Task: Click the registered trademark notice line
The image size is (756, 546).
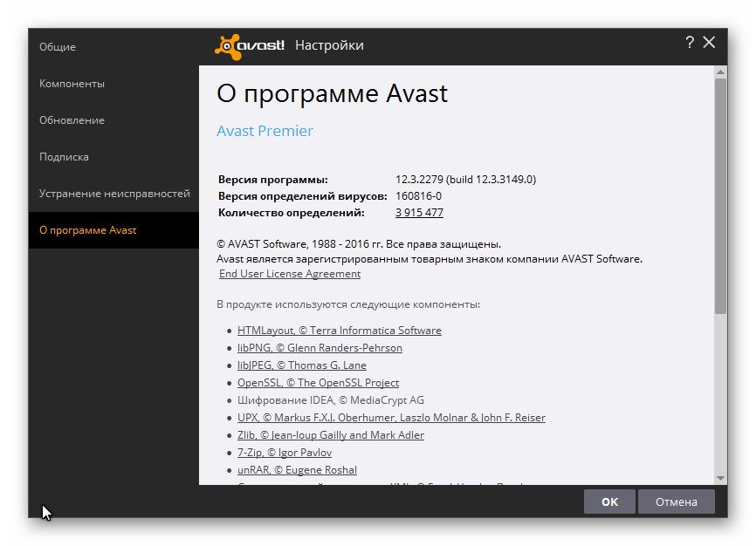Action: pyautogui.click(x=430, y=259)
